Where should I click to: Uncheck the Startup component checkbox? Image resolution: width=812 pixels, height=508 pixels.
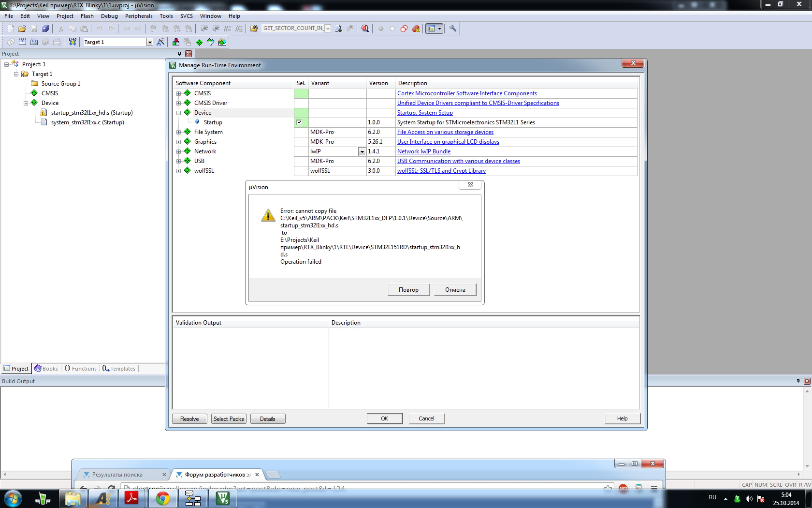pyautogui.click(x=299, y=122)
